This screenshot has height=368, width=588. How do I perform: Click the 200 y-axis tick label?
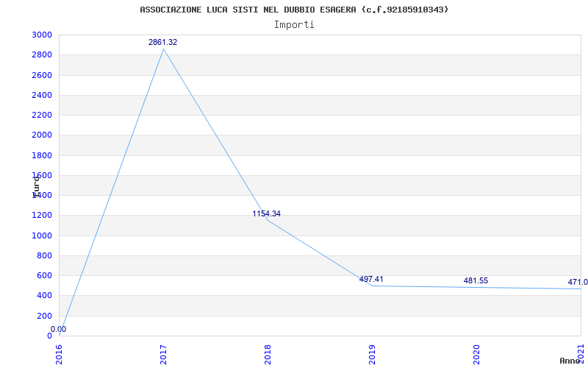click(x=45, y=316)
